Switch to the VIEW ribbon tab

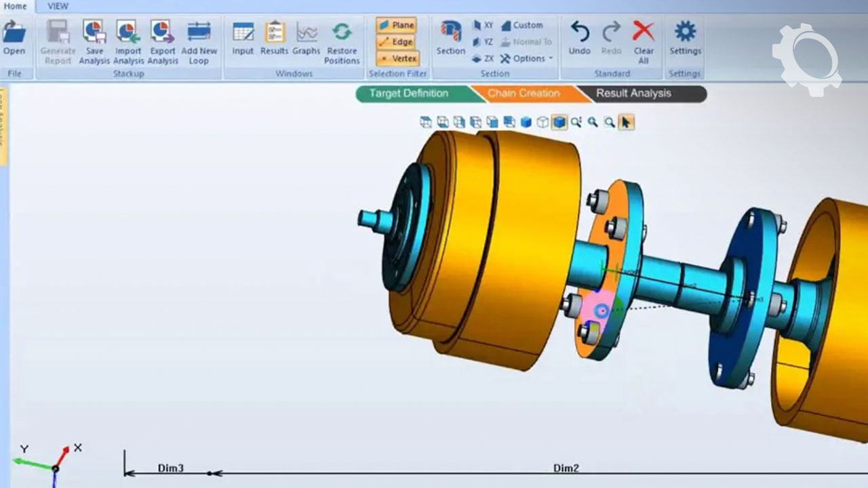(58, 6)
